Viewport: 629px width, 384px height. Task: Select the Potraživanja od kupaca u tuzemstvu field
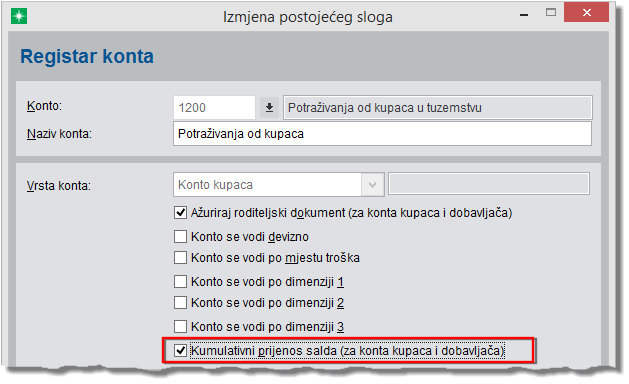438,108
